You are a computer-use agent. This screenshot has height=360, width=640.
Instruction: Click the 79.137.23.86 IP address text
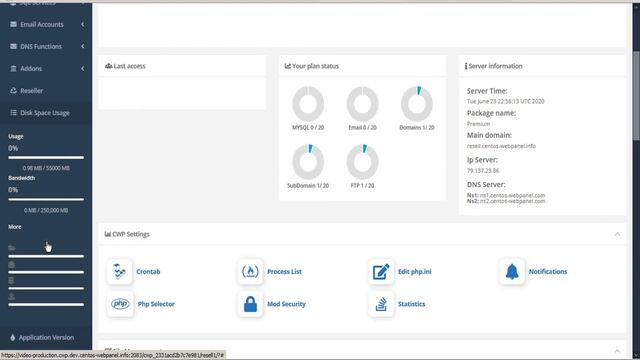[483, 171]
